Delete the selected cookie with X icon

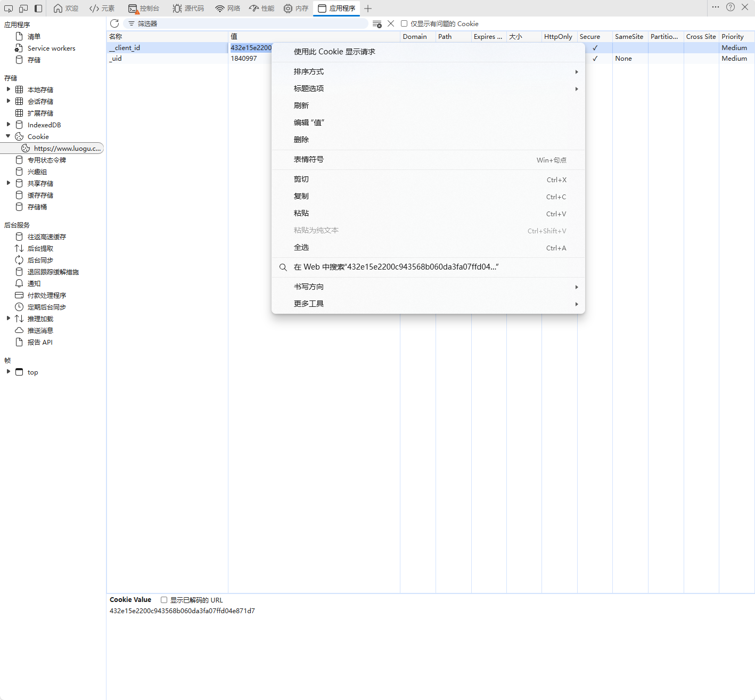point(391,23)
